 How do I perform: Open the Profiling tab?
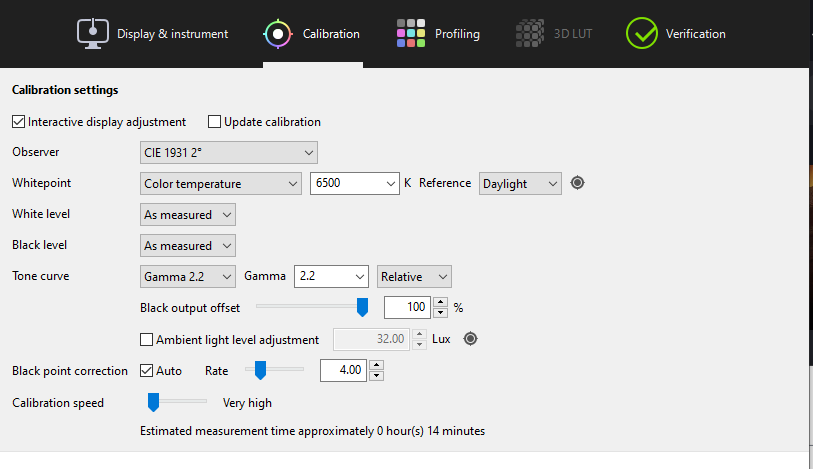438,34
